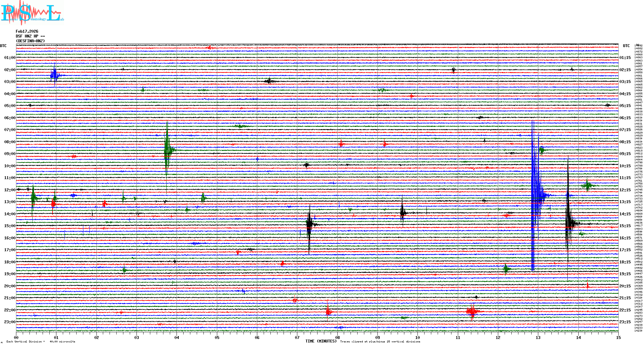This screenshot has height=346, width=644.
Task: Click the PSL Seismology Lab logo
Action: pos(32,13)
